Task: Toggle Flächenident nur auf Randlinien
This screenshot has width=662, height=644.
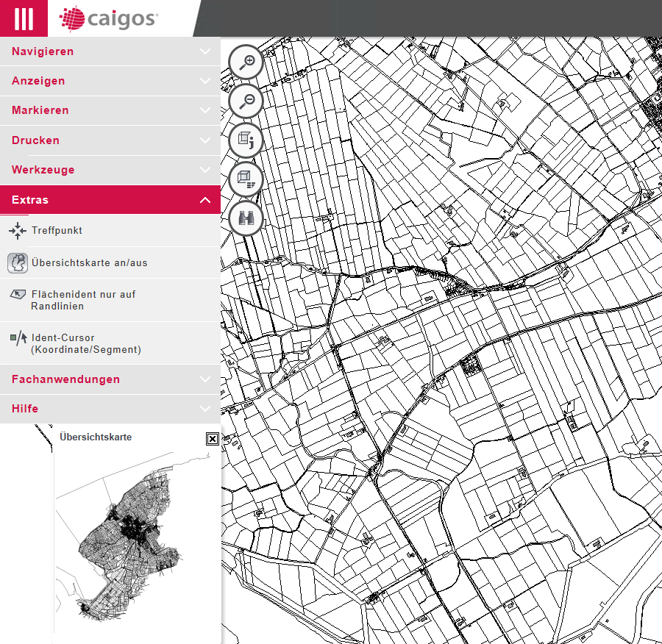Action: point(83,300)
